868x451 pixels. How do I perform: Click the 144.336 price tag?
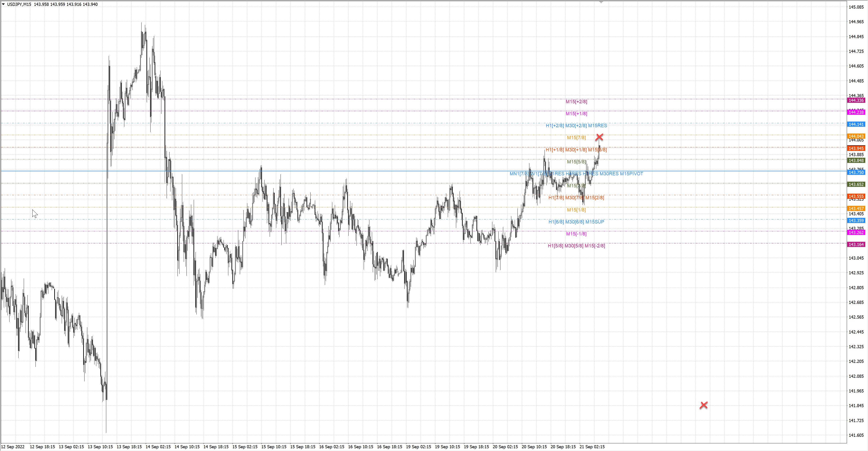(856, 100)
